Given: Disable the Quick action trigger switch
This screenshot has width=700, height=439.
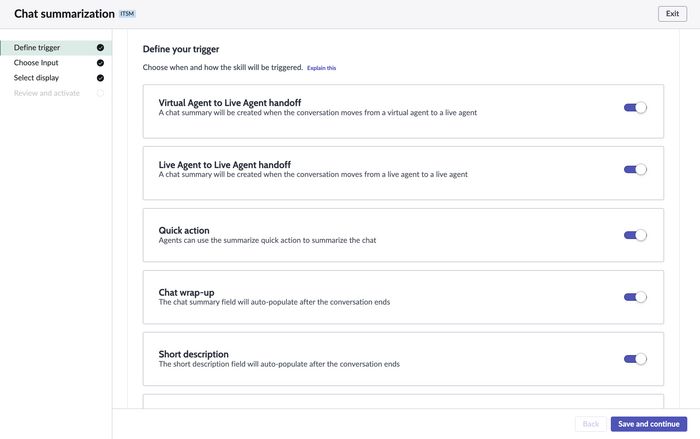Looking at the screenshot, I should (635, 235).
